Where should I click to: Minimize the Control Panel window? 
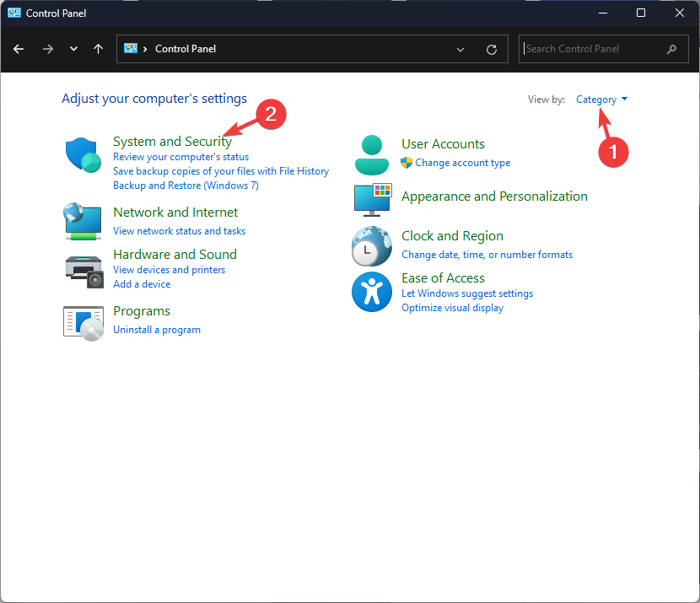pyautogui.click(x=603, y=13)
